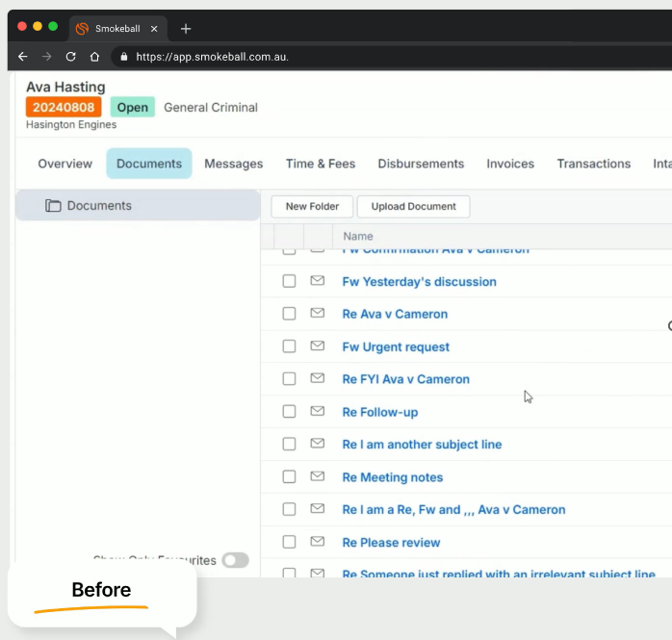Open the Re FYI Ava v Cameron email
Screen dimensions: 672x640
point(405,379)
